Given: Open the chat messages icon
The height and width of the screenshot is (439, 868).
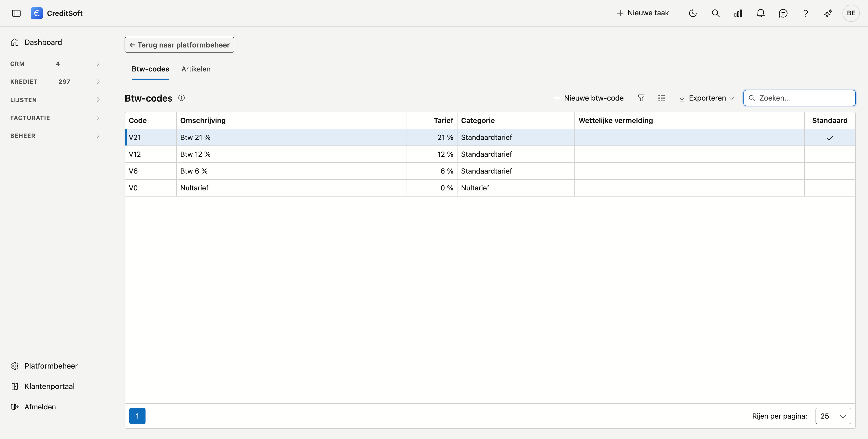Looking at the screenshot, I should [783, 13].
